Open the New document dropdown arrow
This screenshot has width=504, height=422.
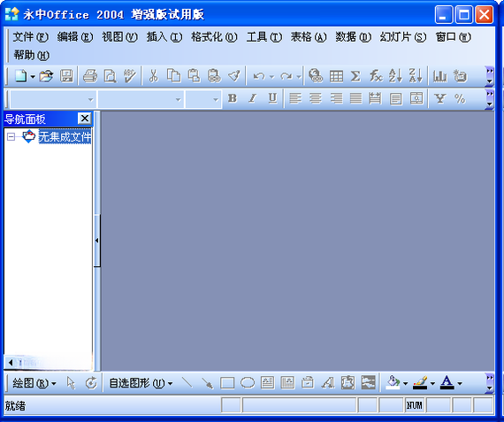[x=33, y=77]
